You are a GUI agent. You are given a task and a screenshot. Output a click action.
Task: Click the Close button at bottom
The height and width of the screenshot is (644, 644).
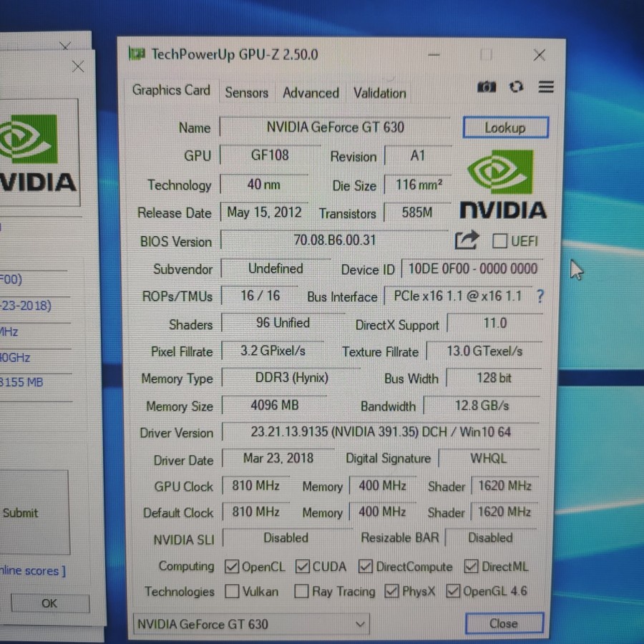coord(503,623)
